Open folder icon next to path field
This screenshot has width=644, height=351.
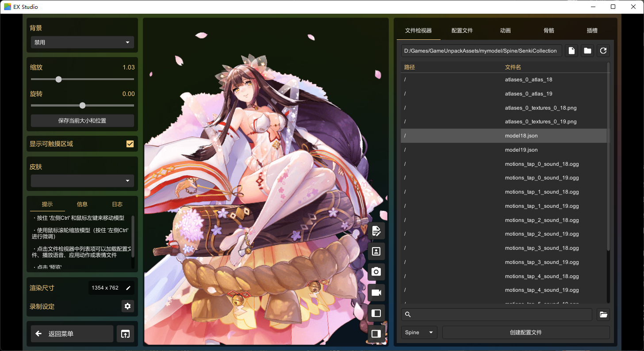[587, 51]
